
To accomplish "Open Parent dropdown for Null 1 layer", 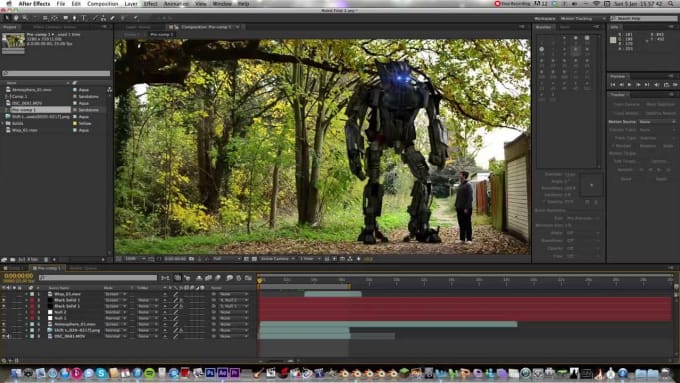I will point(234,318).
